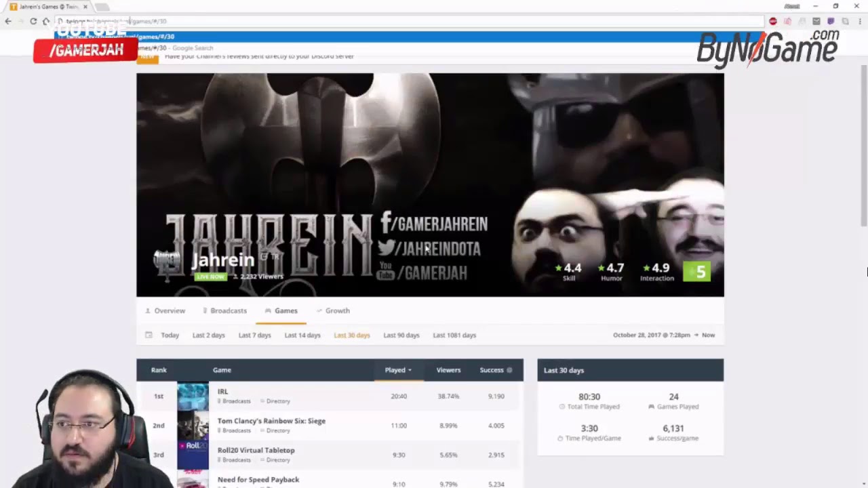868x488 pixels.
Task: Filter by Last 7 days
Action: 254,335
